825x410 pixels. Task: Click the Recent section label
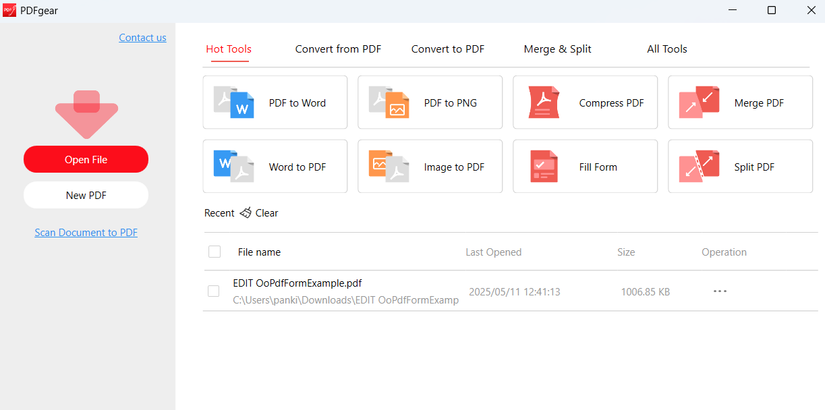tap(219, 213)
